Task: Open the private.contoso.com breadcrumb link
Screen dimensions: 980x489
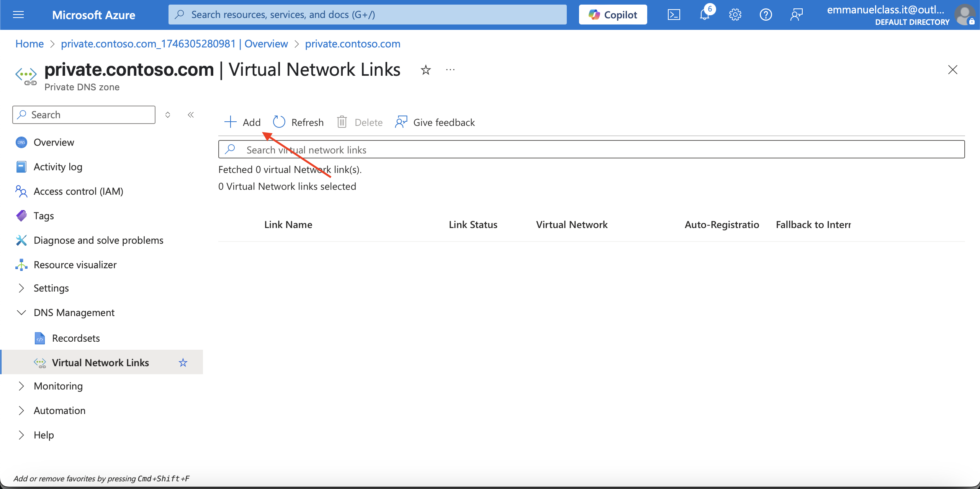Action: pyautogui.click(x=353, y=44)
